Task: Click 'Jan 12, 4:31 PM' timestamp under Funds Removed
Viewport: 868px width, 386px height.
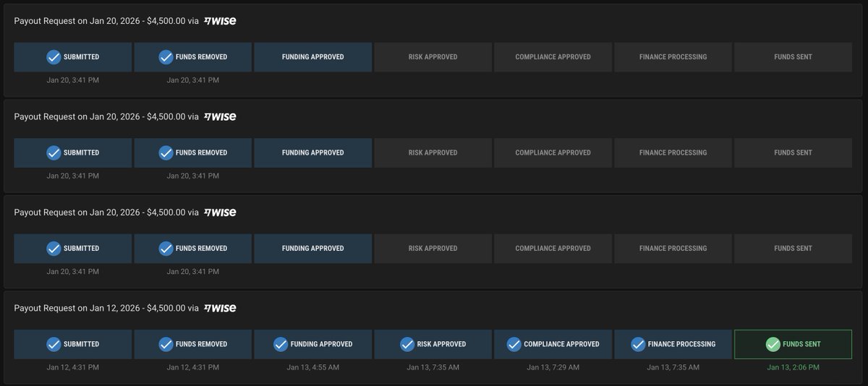Action: pyautogui.click(x=193, y=367)
